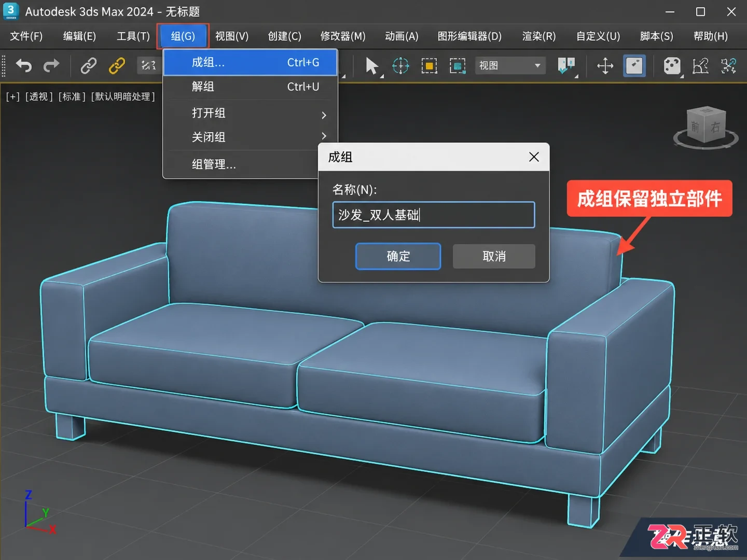The height and width of the screenshot is (560, 747).
Task: Select the four-arrow Select and Move tool
Action: click(605, 66)
